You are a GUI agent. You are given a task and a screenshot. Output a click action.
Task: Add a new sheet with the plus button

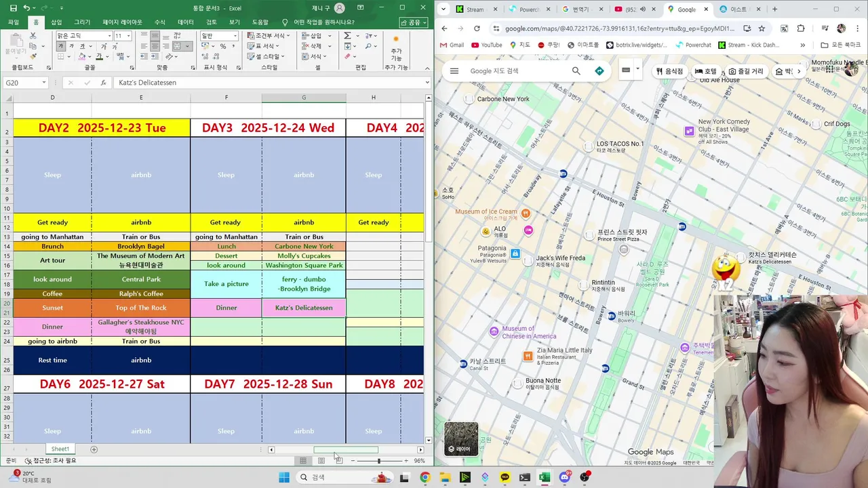coord(94,449)
